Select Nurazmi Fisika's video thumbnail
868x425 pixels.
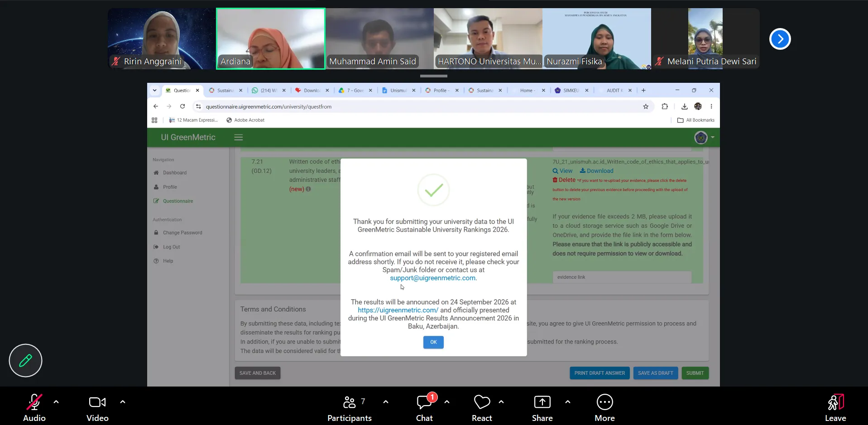click(x=597, y=39)
